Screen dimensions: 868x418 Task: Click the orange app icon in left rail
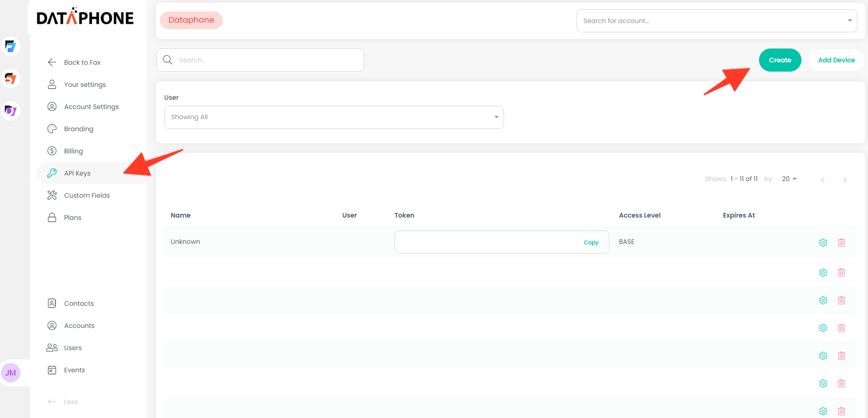11,79
